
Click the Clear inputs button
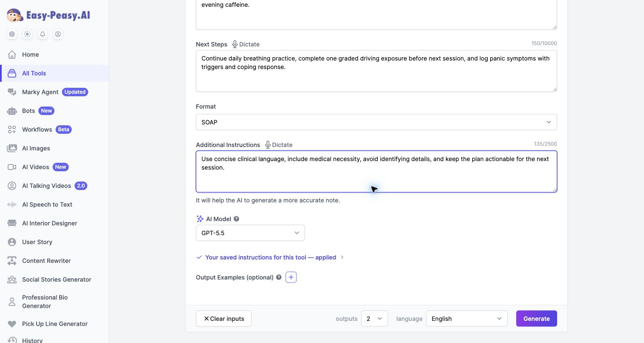click(224, 319)
